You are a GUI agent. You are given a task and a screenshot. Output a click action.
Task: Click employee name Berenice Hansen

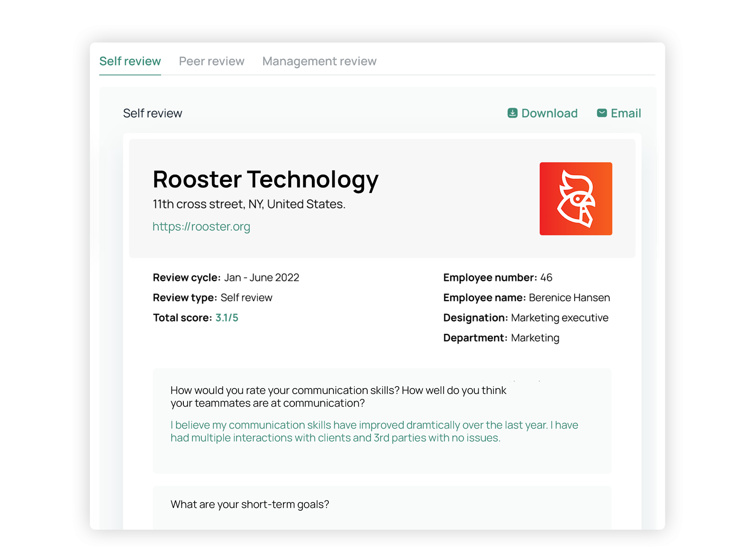(569, 298)
